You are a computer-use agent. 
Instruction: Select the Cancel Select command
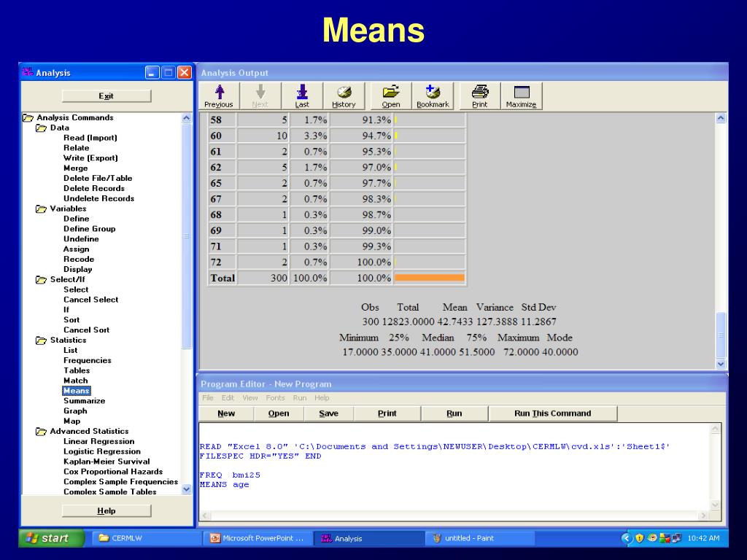click(91, 300)
